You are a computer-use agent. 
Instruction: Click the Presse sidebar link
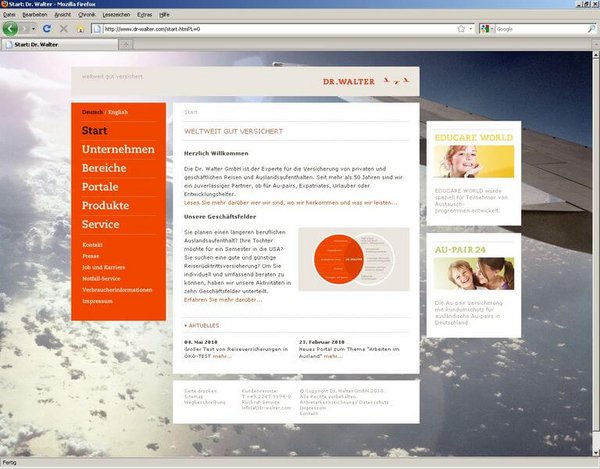click(91, 256)
